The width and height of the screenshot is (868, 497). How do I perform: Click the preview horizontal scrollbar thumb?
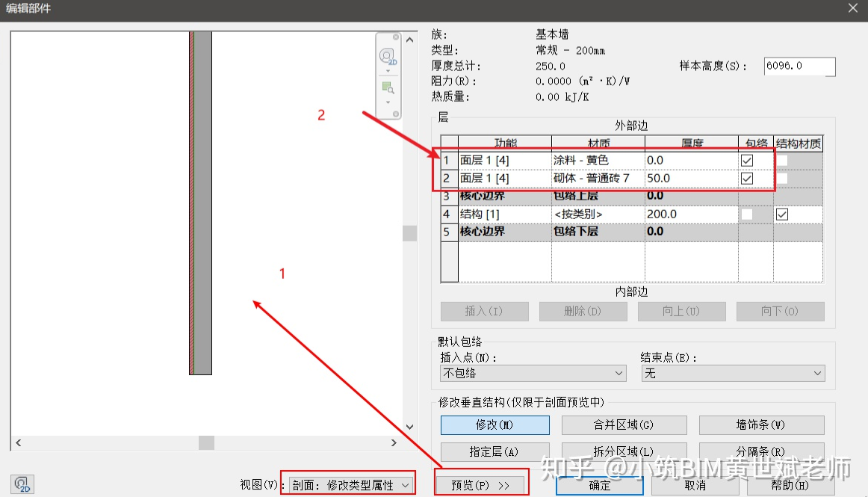tap(206, 442)
